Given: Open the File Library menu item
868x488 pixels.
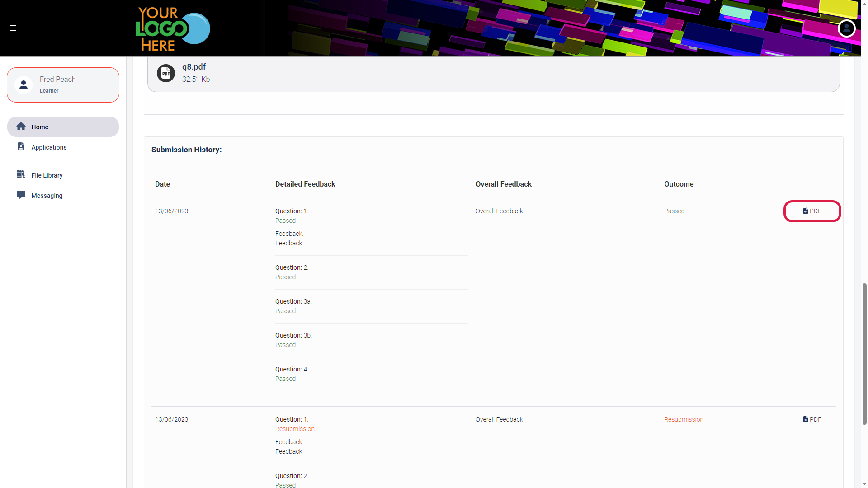Looking at the screenshot, I should point(47,175).
